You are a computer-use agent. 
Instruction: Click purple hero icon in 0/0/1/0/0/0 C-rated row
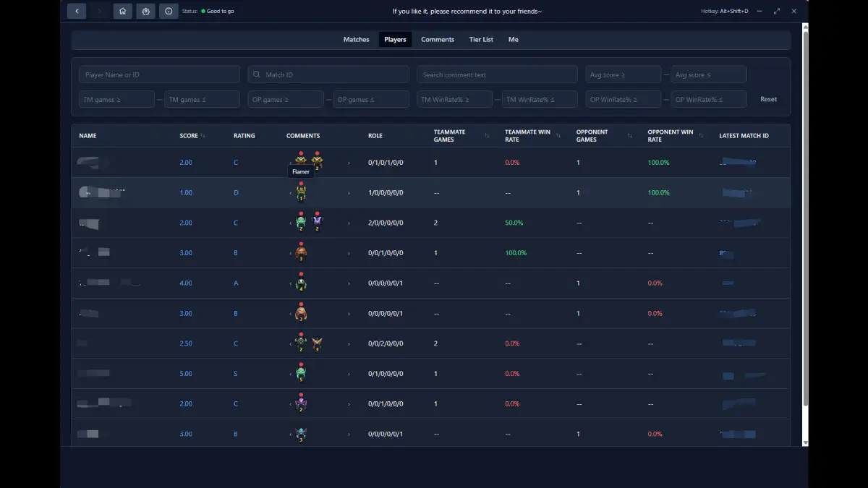[x=301, y=403]
